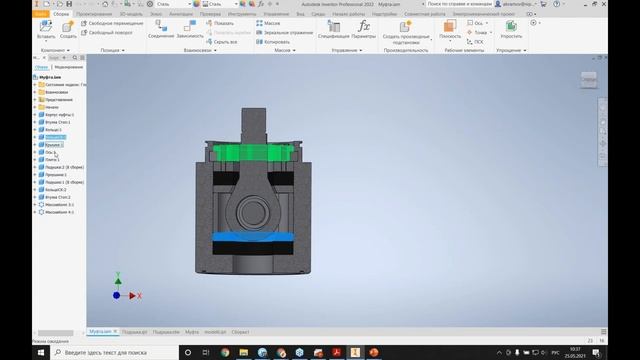Switch to the Совместная работа ribbon tab
The image size is (640, 360).
tap(425, 14)
